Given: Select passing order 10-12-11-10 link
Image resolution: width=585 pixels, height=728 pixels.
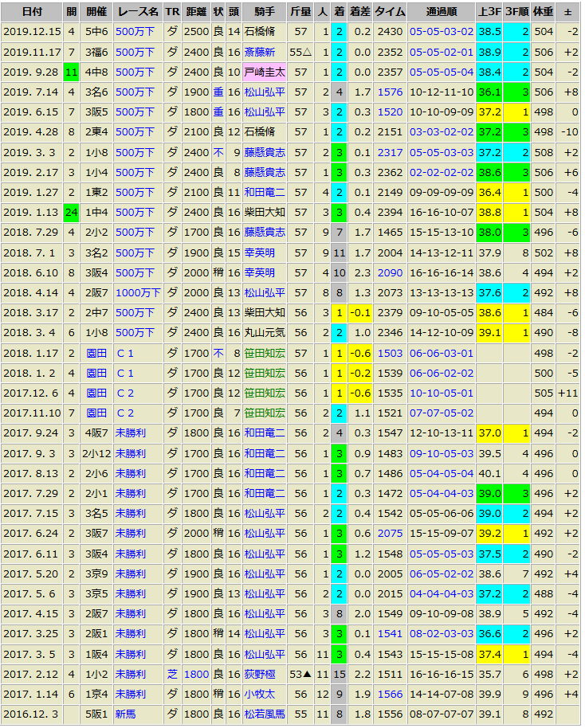Looking at the screenshot, I should click(x=441, y=92).
